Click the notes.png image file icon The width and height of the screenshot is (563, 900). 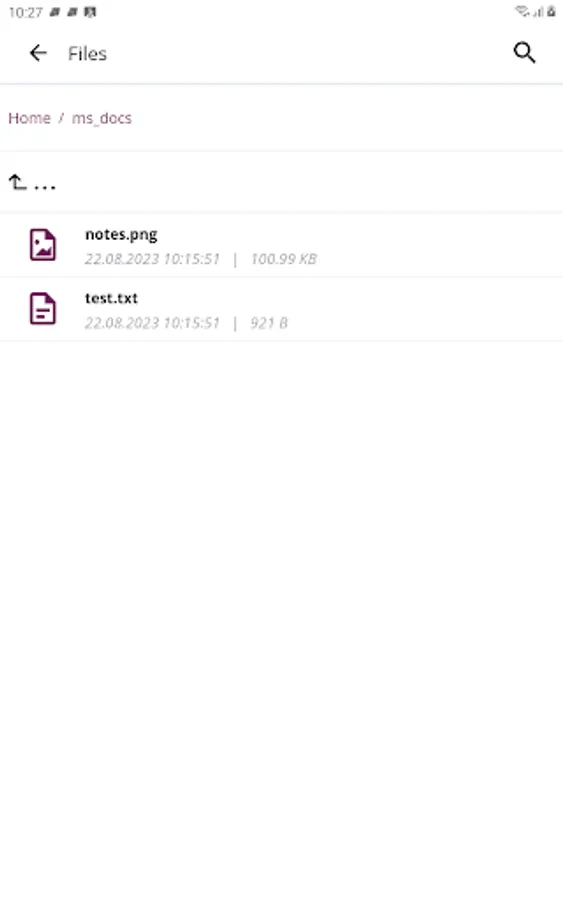click(x=43, y=245)
